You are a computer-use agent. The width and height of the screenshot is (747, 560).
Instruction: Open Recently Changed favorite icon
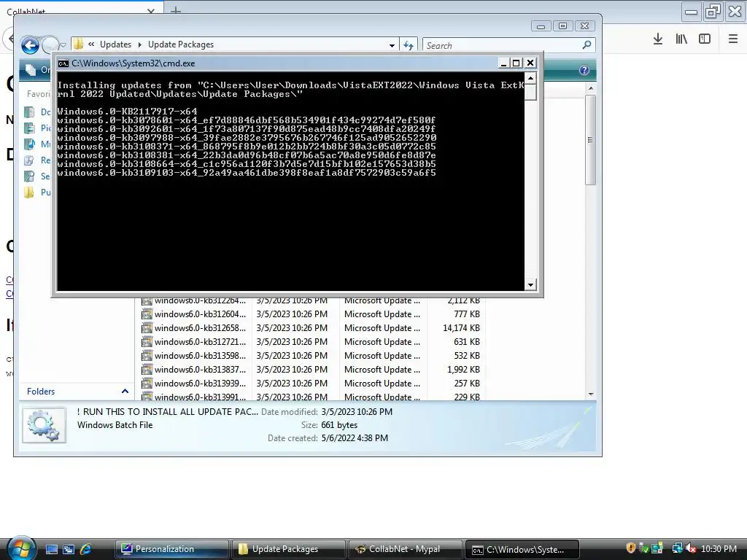pos(29,160)
